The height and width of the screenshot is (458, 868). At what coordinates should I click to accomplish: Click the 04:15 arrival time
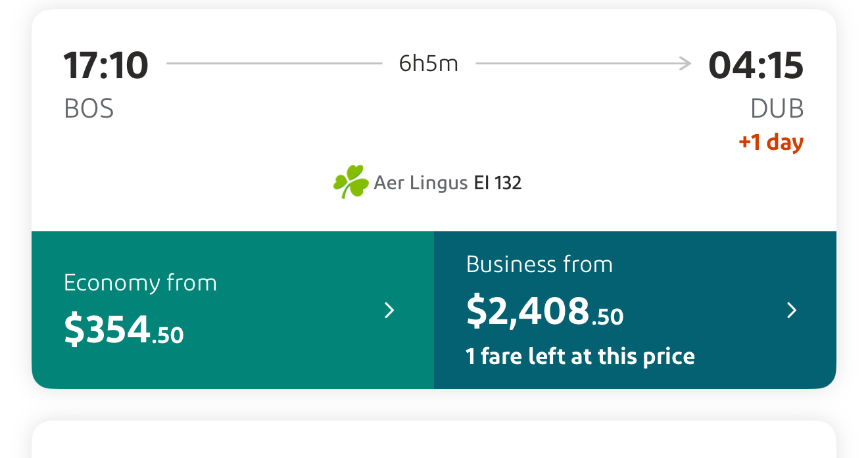(x=756, y=65)
